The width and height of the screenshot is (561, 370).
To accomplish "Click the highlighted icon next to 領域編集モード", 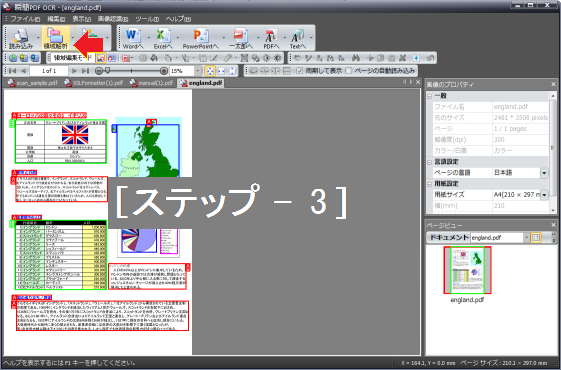I will (101, 58).
